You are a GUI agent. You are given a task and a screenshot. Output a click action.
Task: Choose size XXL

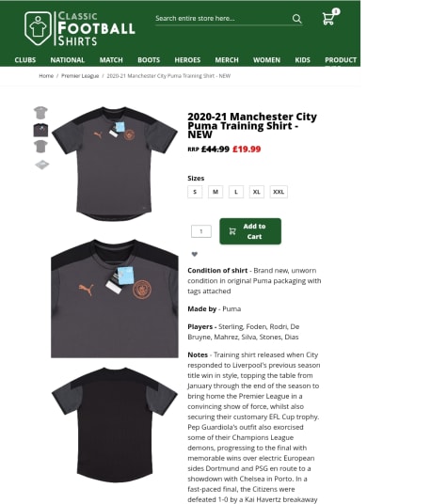coord(279,192)
